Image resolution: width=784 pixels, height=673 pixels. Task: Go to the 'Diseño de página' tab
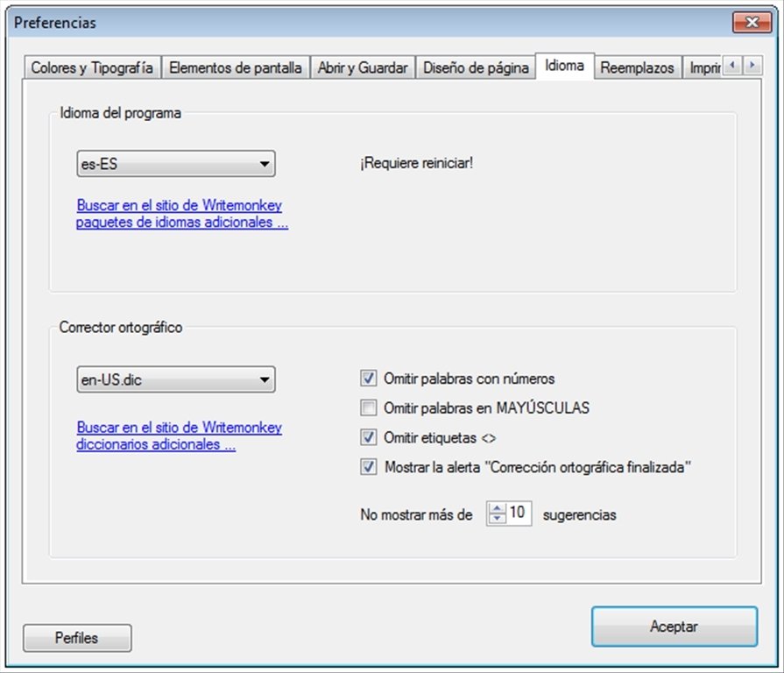pos(476,67)
